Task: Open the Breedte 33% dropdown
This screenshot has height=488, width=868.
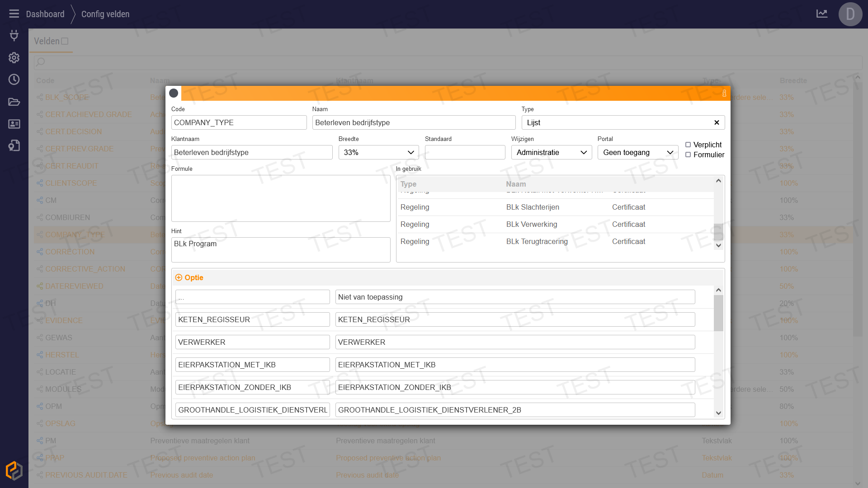Action: [378, 152]
